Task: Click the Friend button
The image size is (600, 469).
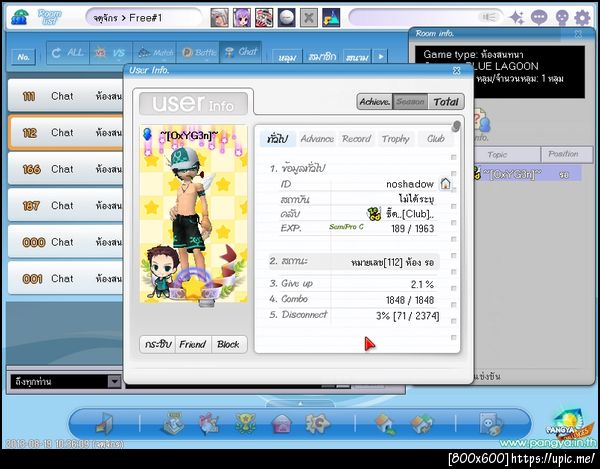Action: [x=193, y=344]
